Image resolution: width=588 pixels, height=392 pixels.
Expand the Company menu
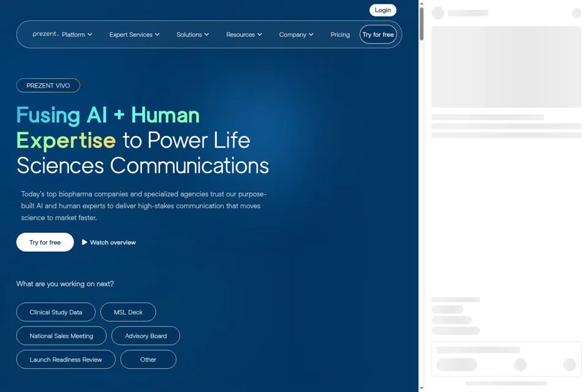pyautogui.click(x=296, y=34)
